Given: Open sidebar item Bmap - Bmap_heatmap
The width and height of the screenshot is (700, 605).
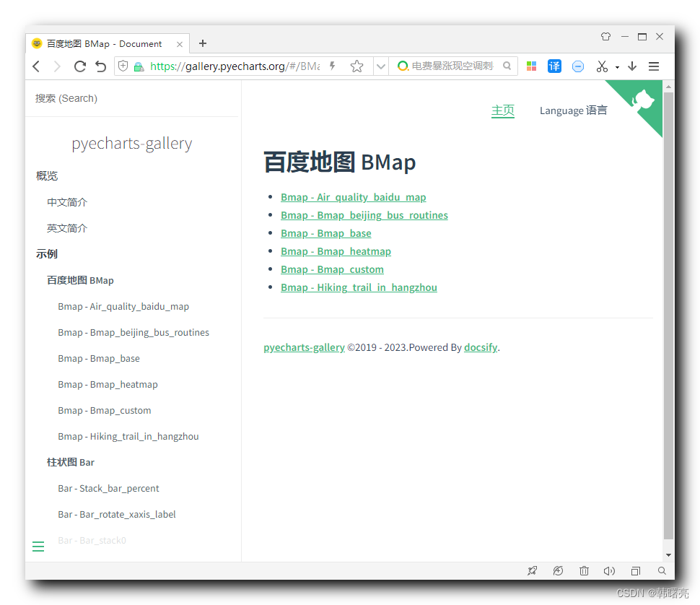Looking at the screenshot, I should 108,384.
